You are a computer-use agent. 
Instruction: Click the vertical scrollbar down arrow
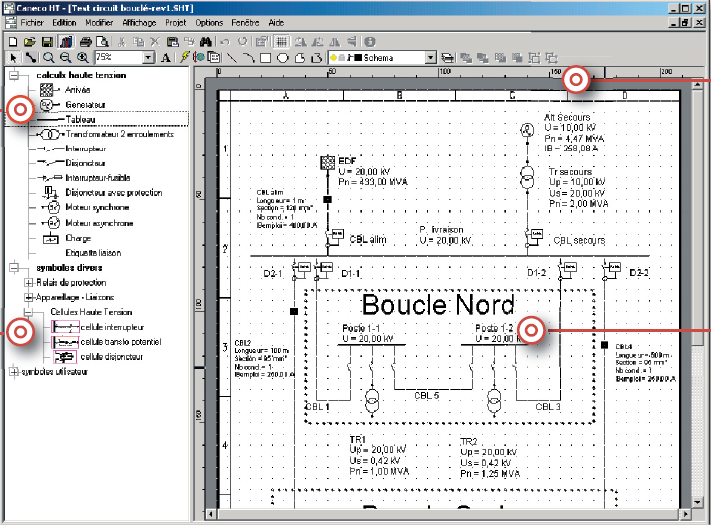[698, 502]
